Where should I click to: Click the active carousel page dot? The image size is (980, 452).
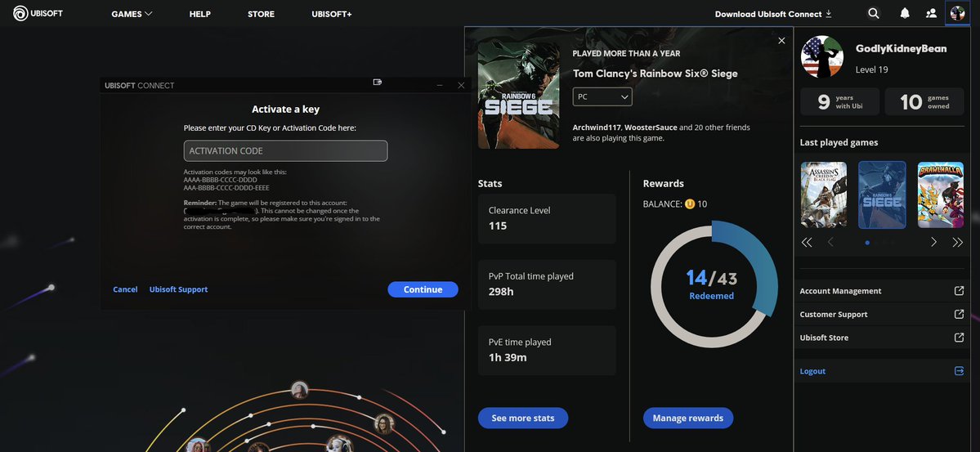(867, 243)
